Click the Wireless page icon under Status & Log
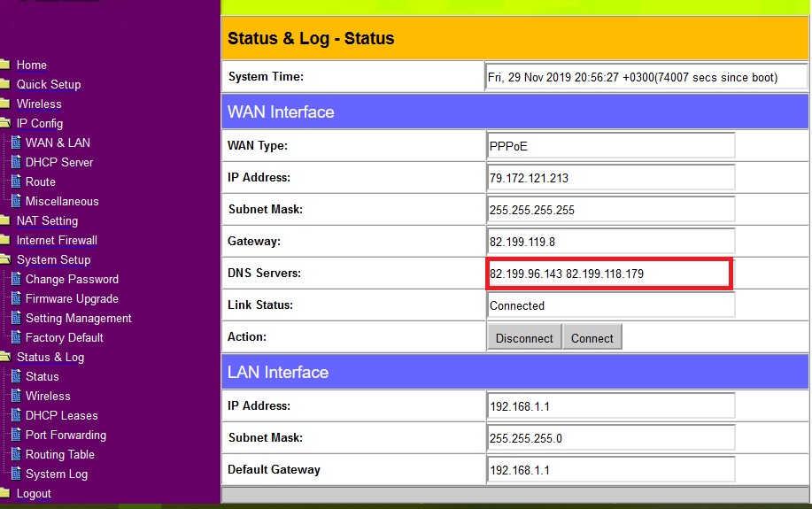 (x=17, y=396)
